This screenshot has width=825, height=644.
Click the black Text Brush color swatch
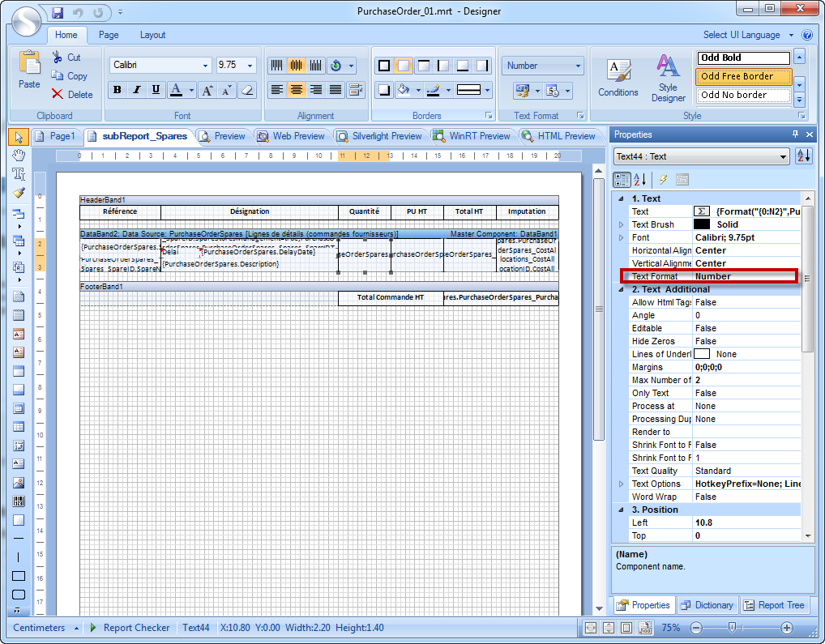702,224
